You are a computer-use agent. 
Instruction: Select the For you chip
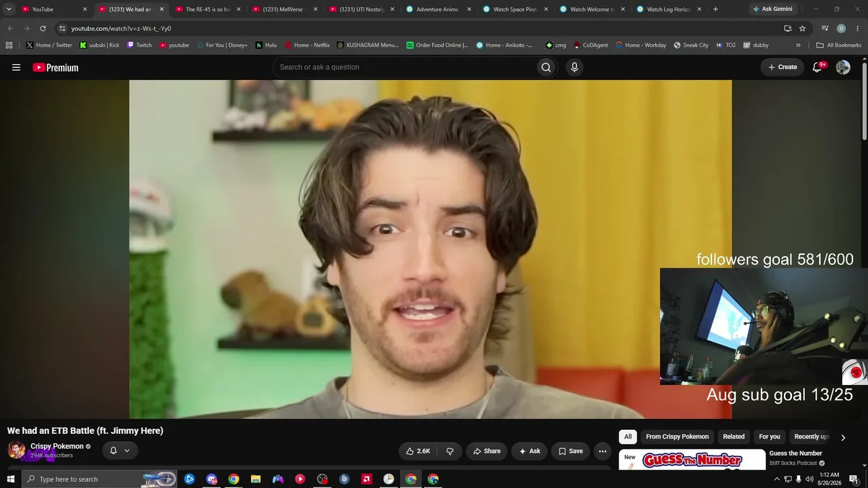tap(770, 437)
